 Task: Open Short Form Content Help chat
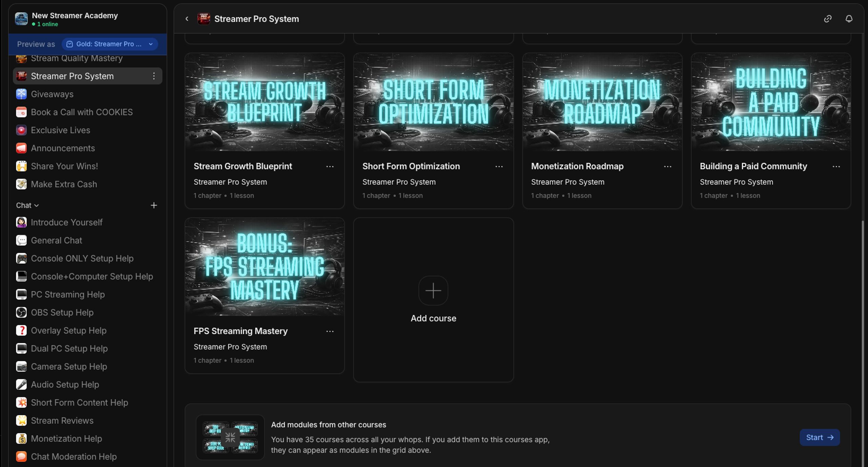[x=87, y=402]
